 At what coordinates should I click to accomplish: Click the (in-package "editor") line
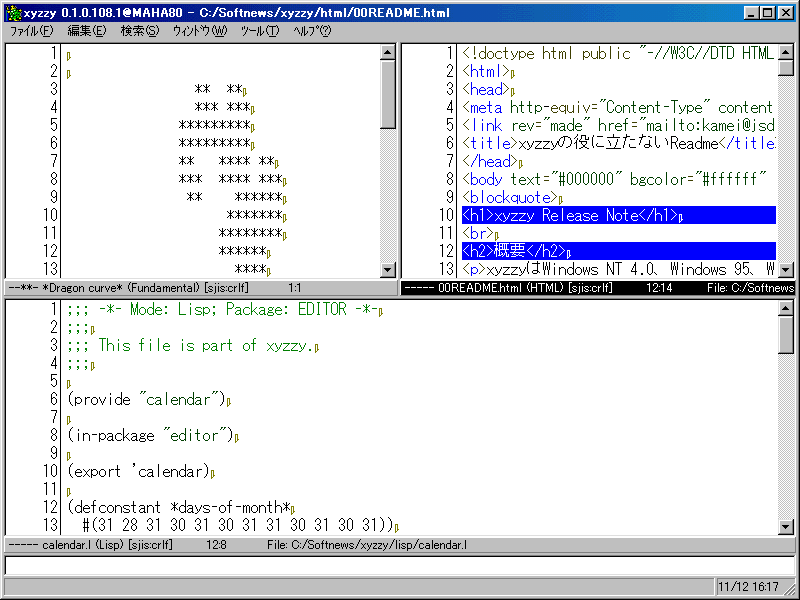coord(151,435)
